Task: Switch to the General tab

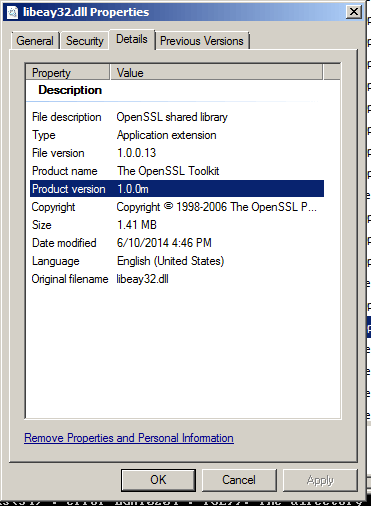Action: (x=35, y=41)
